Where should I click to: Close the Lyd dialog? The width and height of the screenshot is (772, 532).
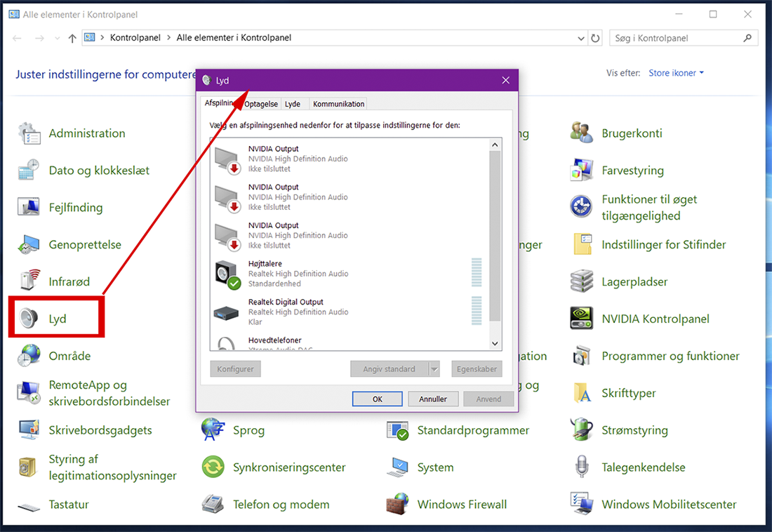[x=505, y=80]
